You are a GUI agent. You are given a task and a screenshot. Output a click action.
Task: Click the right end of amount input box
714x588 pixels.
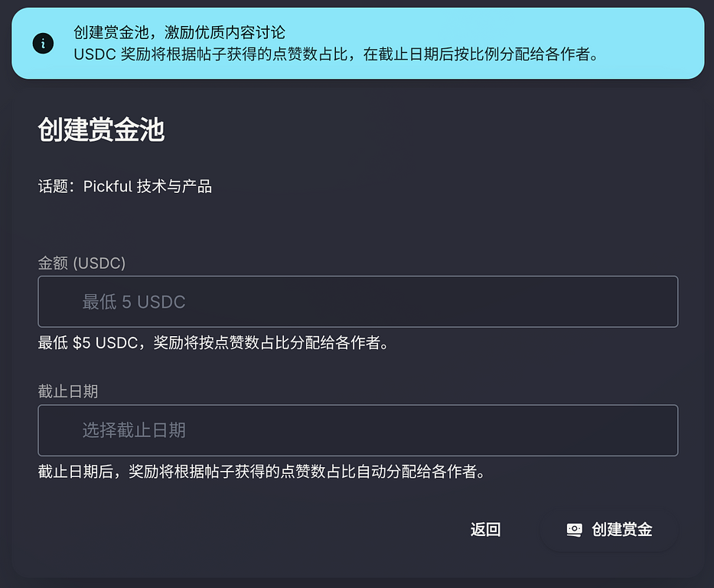(x=658, y=302)
